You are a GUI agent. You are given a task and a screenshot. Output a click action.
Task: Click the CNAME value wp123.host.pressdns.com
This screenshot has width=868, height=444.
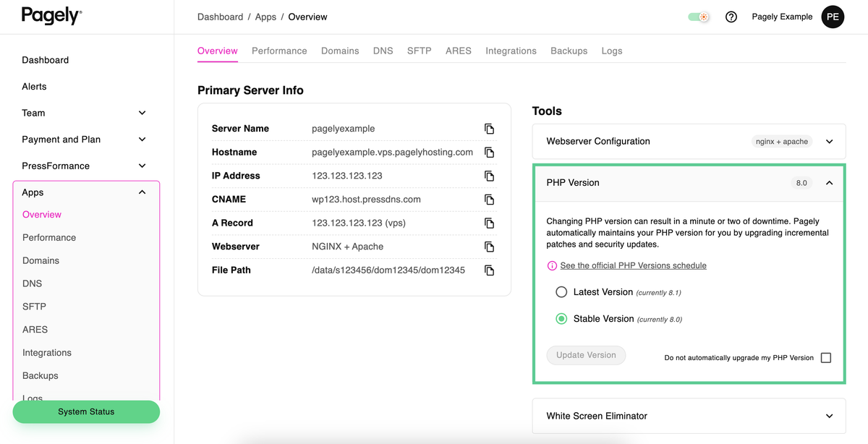tap(366, 200)
